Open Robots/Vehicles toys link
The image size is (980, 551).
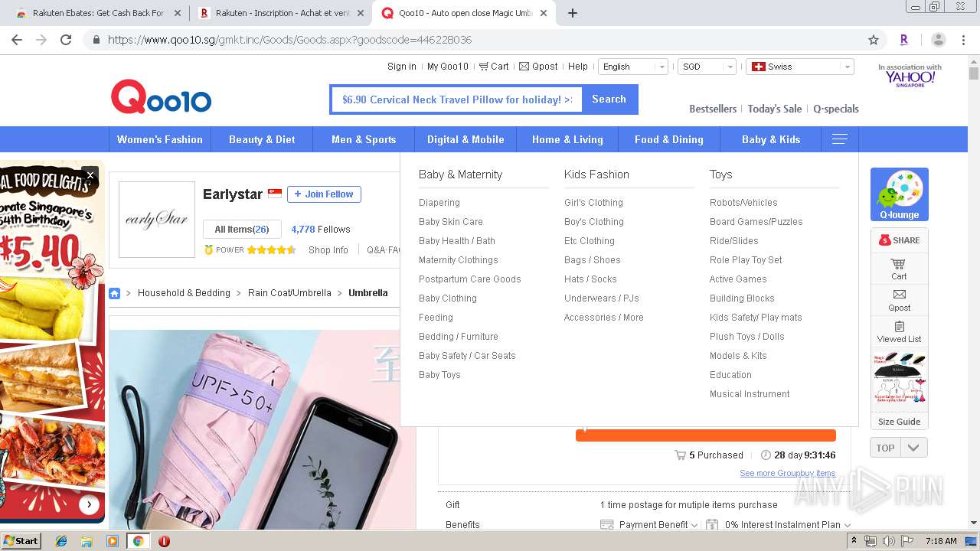point(743,203)
